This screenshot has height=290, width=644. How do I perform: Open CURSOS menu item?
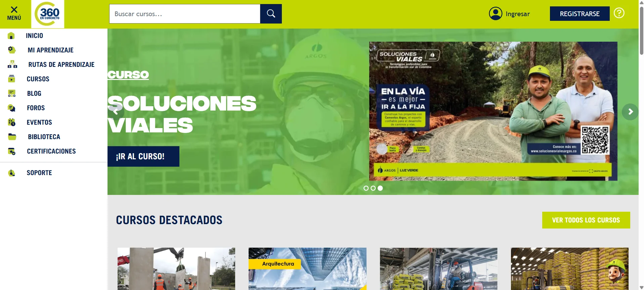coord(38,79)
